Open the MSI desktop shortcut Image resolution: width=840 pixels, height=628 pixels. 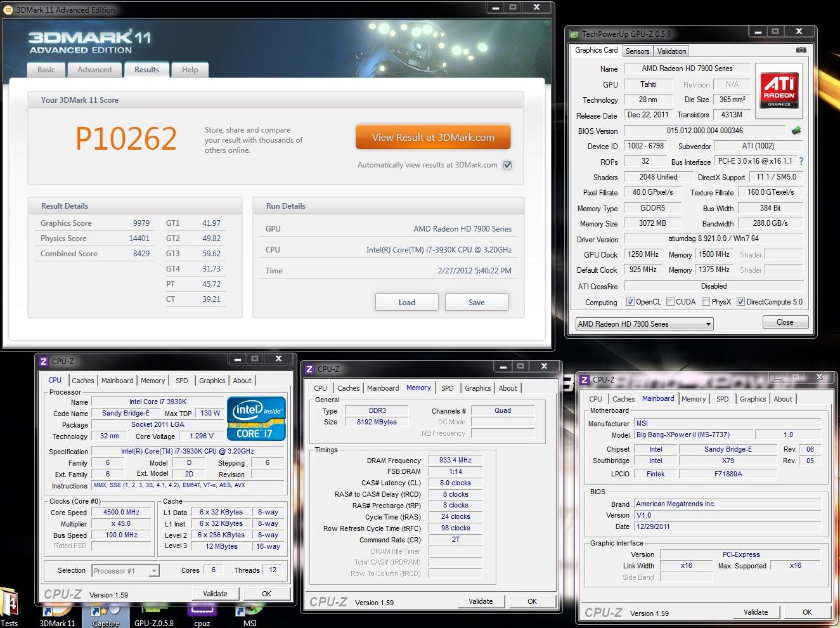tap(250, 614)
